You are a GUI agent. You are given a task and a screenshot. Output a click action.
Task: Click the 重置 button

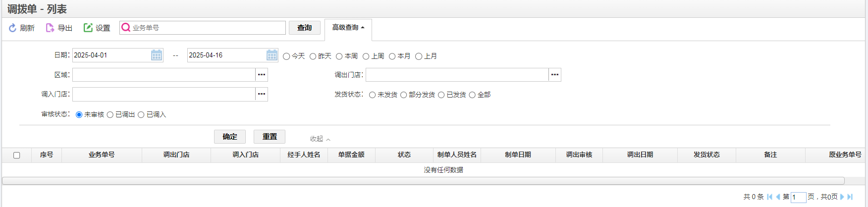270,137
